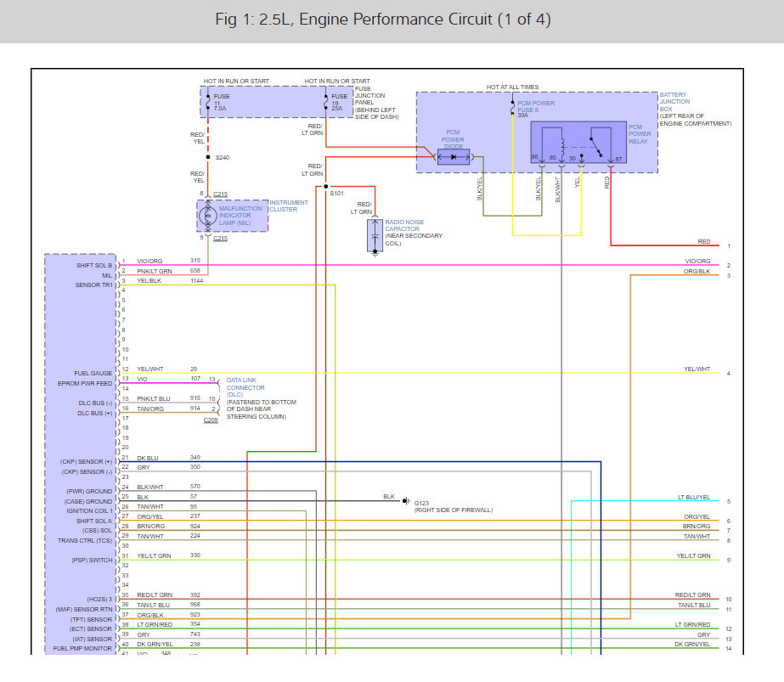Click circuit number 570
784x682 pixels.
(195, 486)
